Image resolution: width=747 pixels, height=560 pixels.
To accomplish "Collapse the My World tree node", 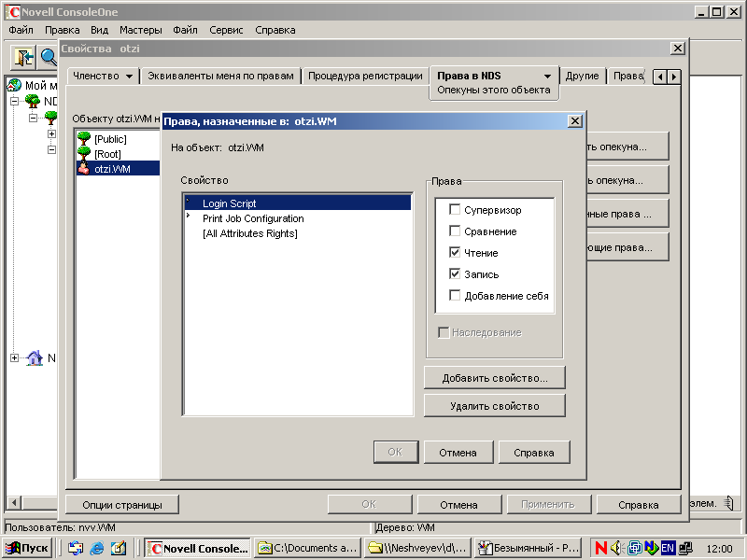I will point(14,101).
